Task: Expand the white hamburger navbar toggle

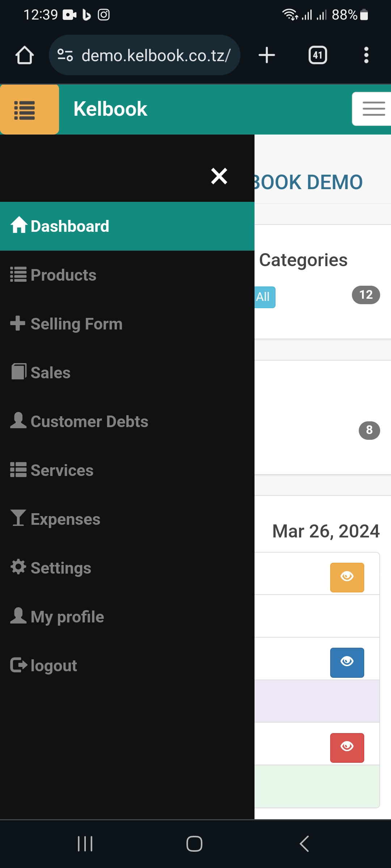Action: tap(373, 109)
